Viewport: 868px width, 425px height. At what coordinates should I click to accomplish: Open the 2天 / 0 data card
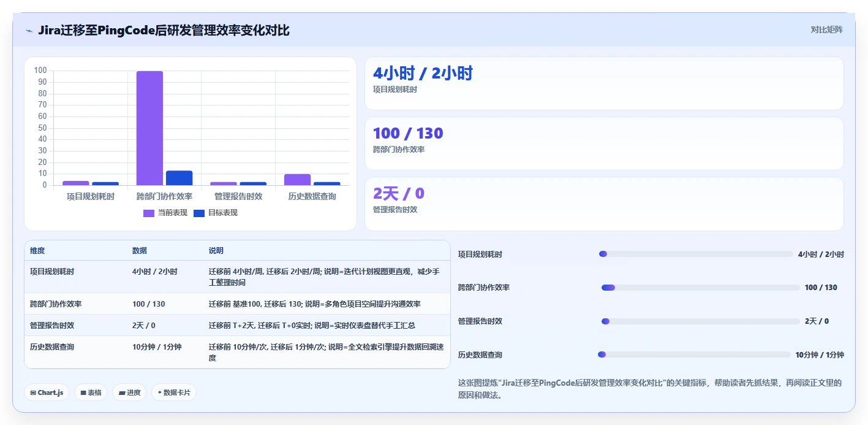tap(604, 204)
